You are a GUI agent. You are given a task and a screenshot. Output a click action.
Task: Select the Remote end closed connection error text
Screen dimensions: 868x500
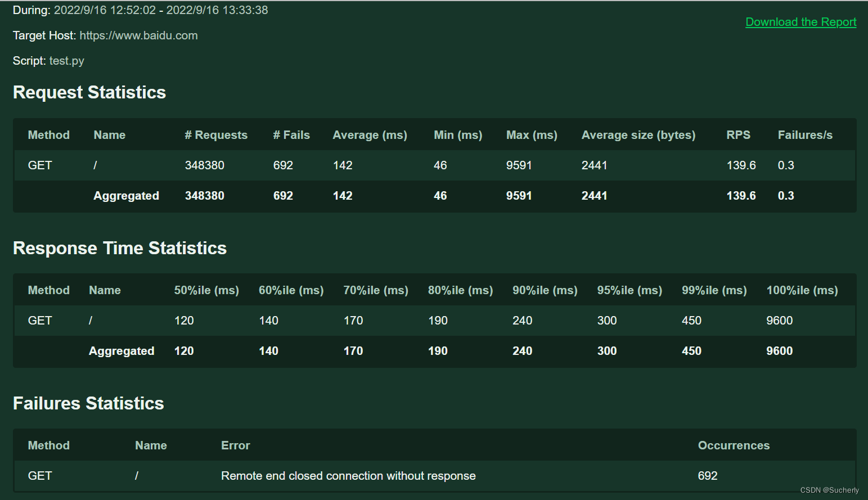(348, 476)
